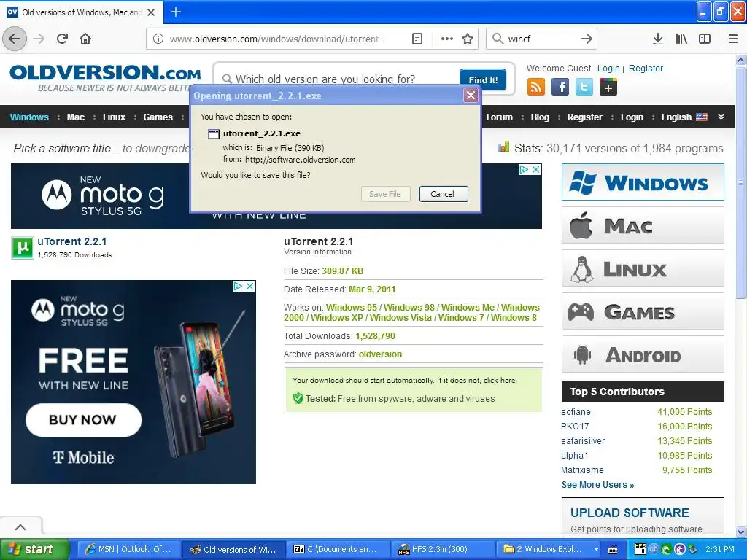Open the RSS feed icon
Viewport: 747px width, 560px height.
pos(536,87)
